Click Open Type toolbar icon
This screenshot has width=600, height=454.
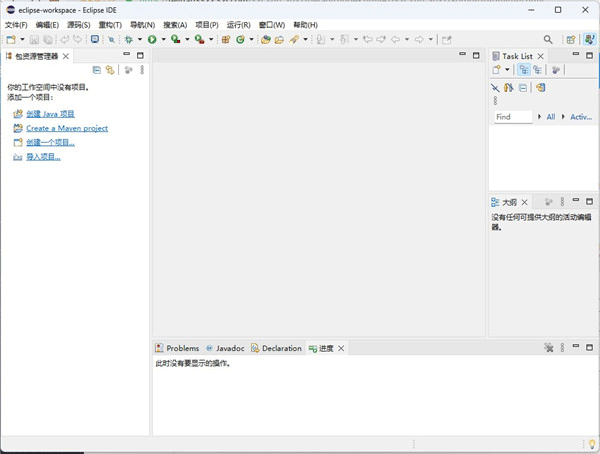point(266,39)
